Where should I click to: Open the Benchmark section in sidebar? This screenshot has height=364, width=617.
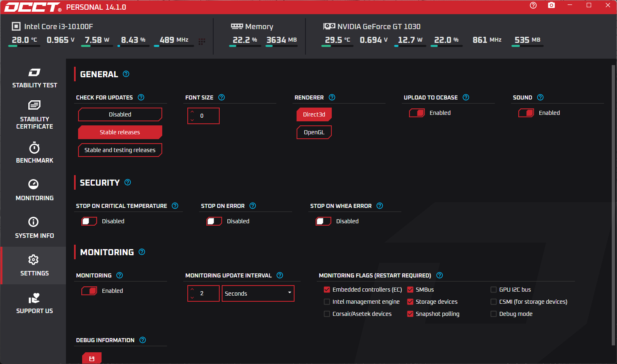[34, 153]
